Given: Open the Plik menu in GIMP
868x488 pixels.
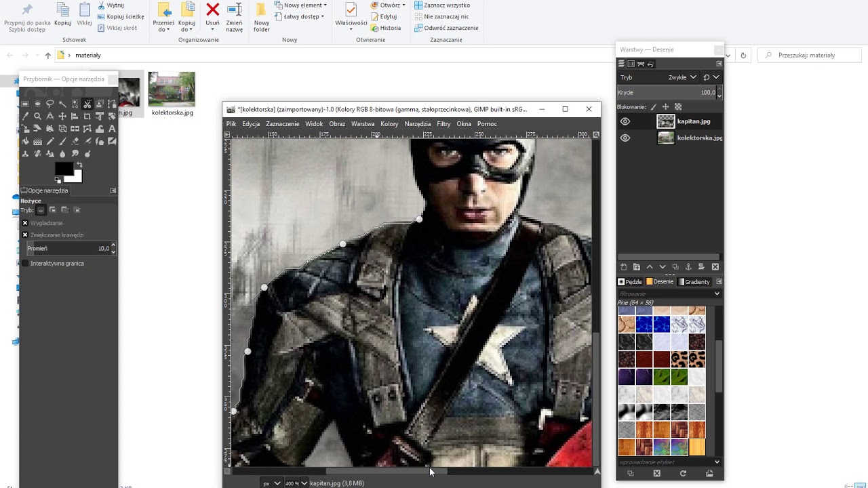Looking at the screenshot, I should click(x=231, y=124).
